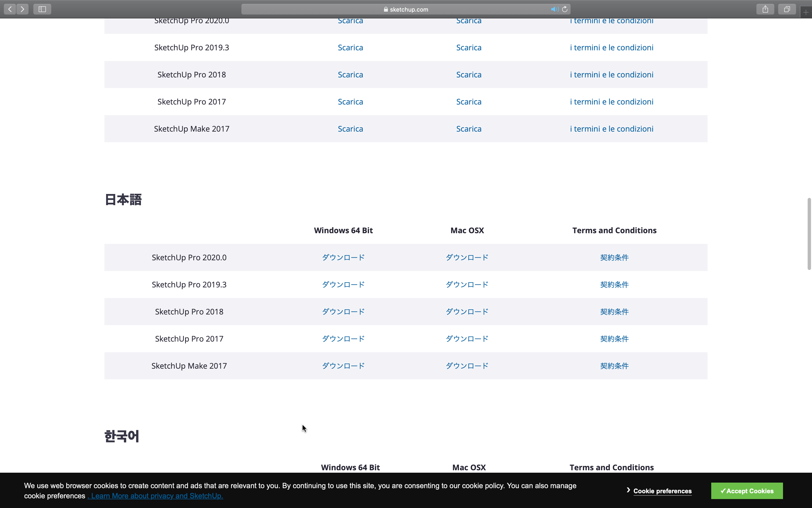
Task: Open Japanese terms for SketchUp Pro 2018
Action: (x=614, y=312)
